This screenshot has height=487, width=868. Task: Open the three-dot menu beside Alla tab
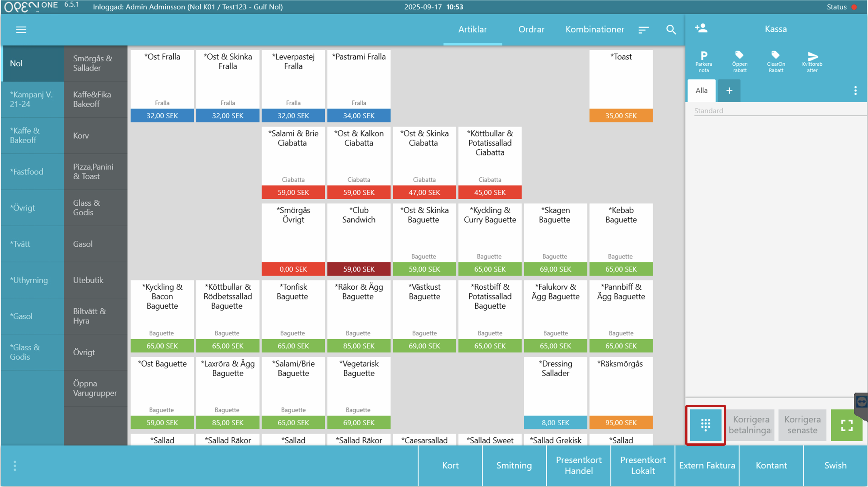[855, 90]
